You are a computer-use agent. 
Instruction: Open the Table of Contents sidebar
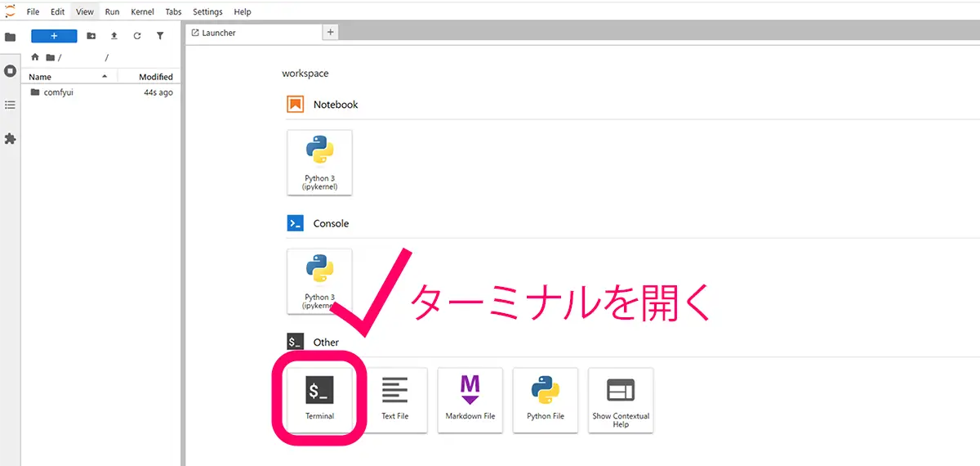[10, 105]
